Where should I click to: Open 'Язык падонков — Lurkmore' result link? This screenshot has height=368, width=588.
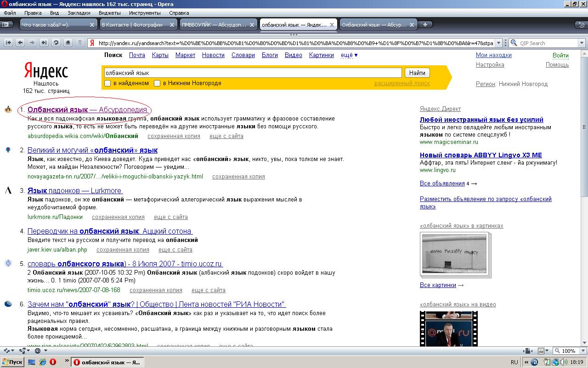pyautogui.click(x=74, y=190)
